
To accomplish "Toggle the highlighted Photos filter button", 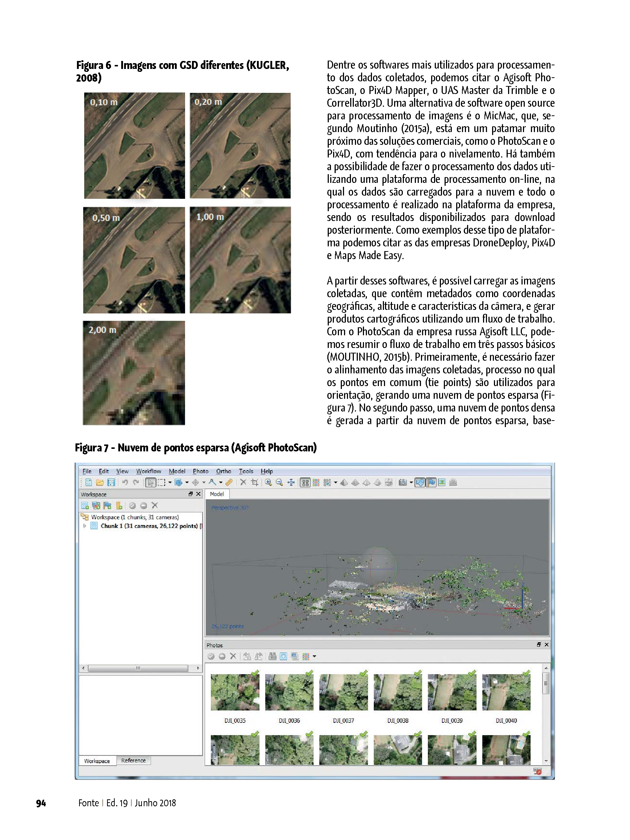I will click(x=283, y=656).
